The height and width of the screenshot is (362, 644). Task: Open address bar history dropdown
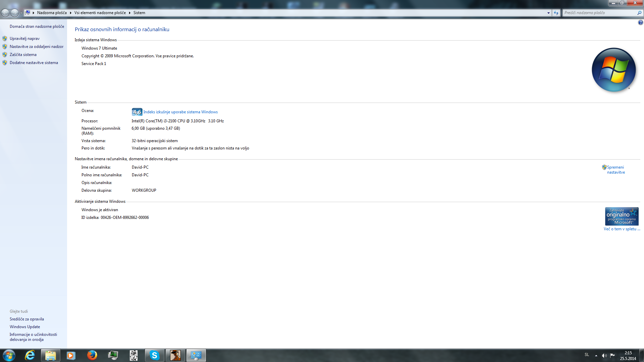pyautogui.click(x=548, y=13)
